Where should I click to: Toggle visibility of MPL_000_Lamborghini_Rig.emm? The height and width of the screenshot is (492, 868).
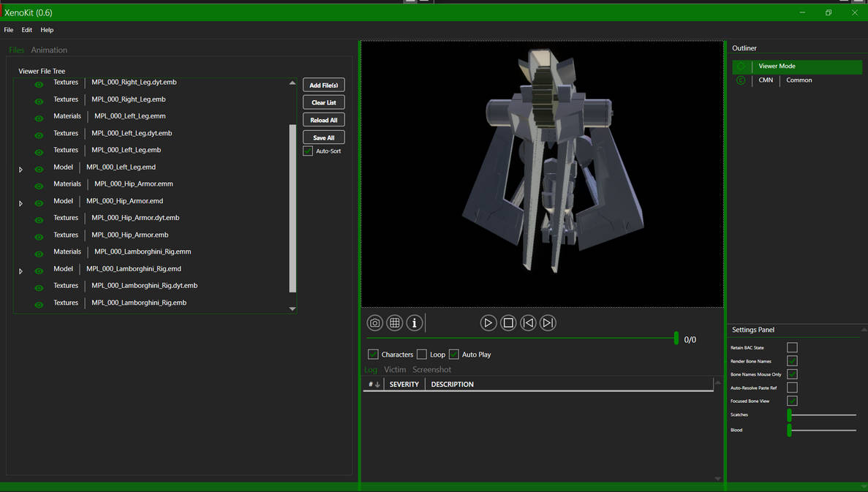[x=39, y=254]
